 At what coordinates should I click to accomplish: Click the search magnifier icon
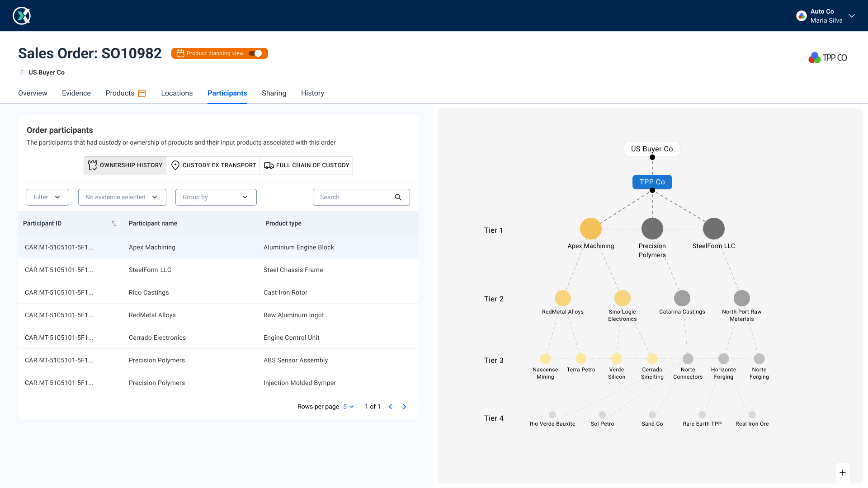[398, 197]
